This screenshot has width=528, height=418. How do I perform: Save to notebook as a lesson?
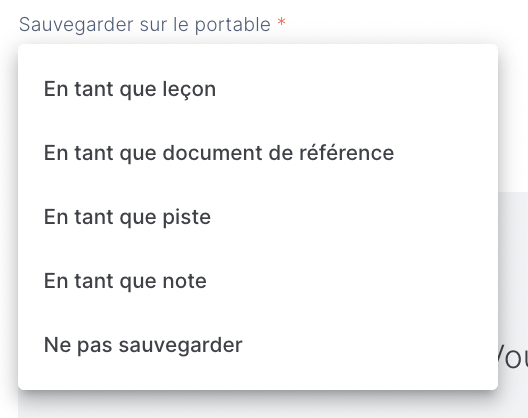click(x=258, y=89)
